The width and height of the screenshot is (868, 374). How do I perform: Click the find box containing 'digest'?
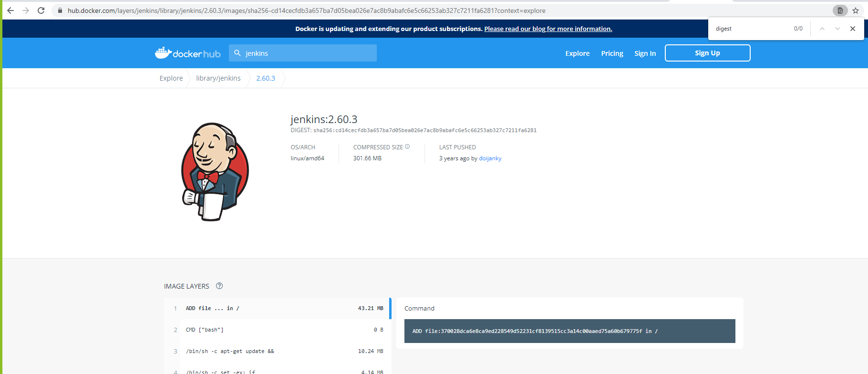[x=751, y=29]
